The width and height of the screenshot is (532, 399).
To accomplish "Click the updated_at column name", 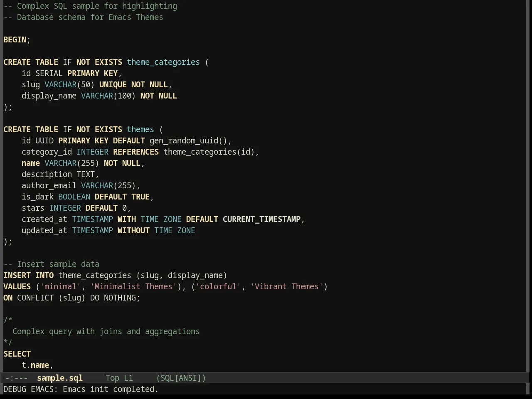I will tap(44, 230).
